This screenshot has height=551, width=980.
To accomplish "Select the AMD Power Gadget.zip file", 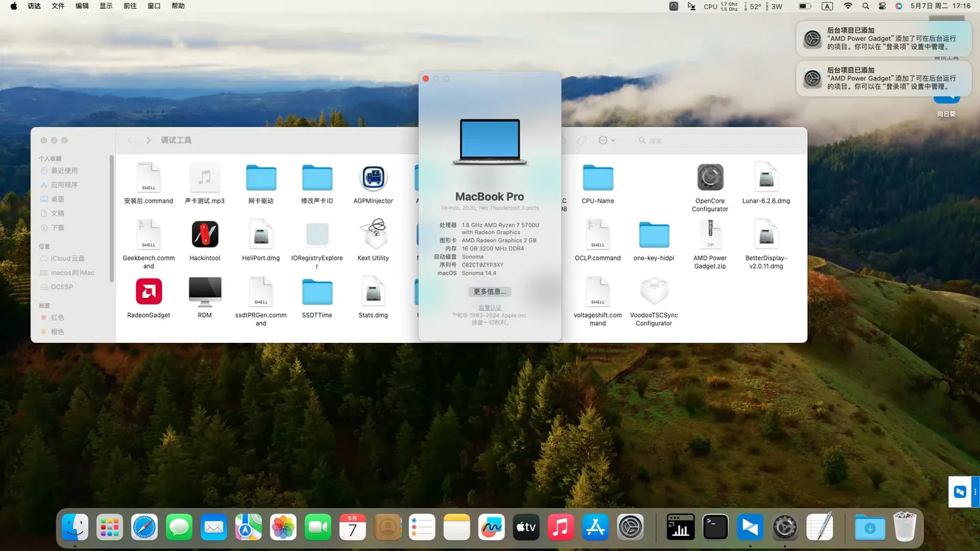I will coord(710,235).
